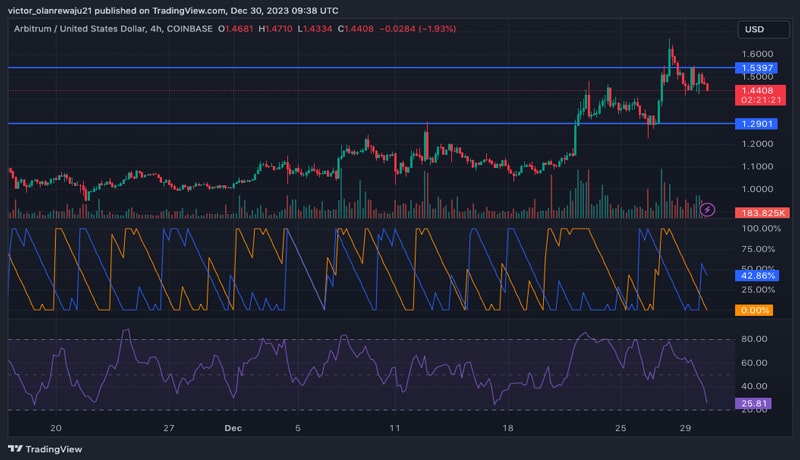Click the Dec label on time axis
This screenshot has width=800, height=460.
[x=233, y=428]
